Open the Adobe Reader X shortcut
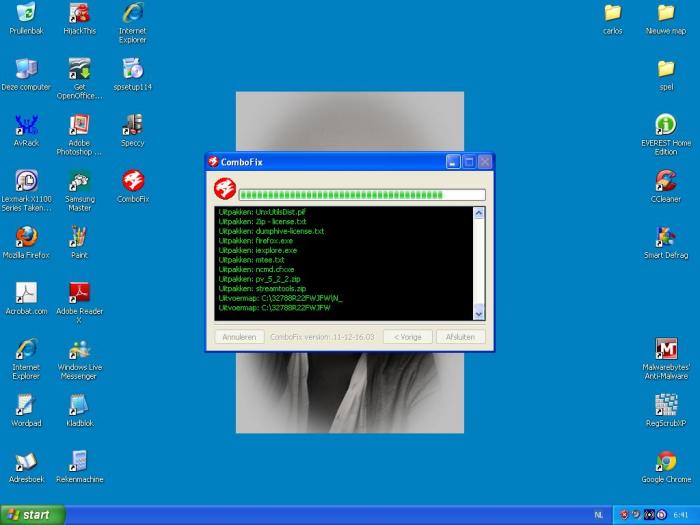The width and height of the screenshot is (700, 525). pyautogui.click(x=79, y=303)
